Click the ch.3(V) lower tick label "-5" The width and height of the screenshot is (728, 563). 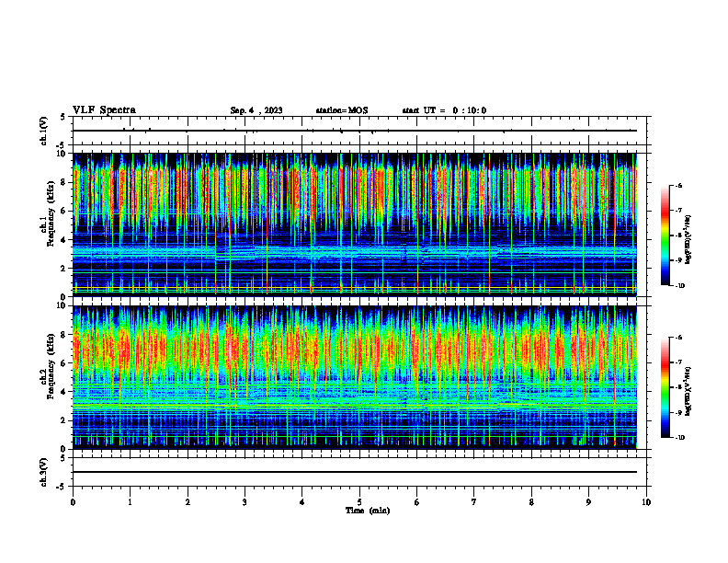click(62, 487)
